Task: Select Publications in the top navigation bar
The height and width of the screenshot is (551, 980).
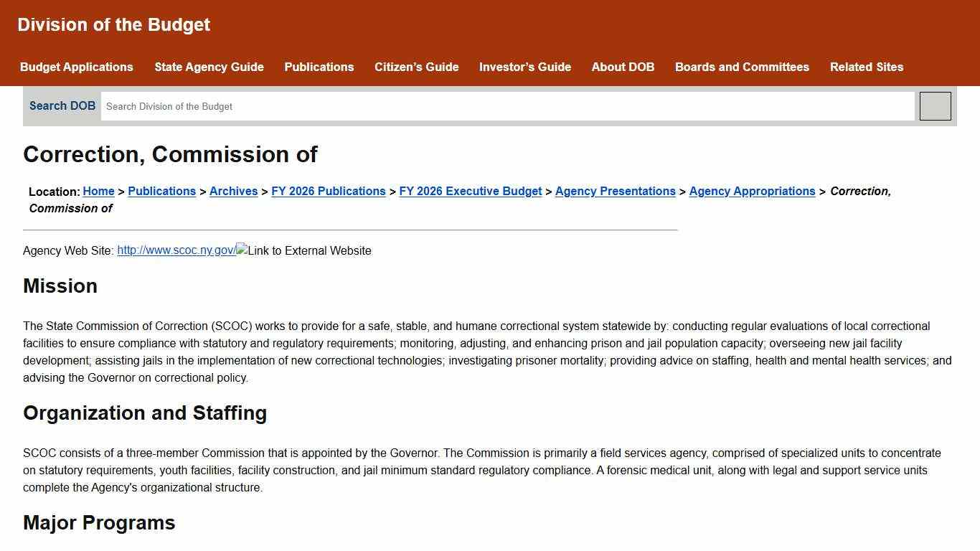Action: pyautogui.click(x=319, y=67)
